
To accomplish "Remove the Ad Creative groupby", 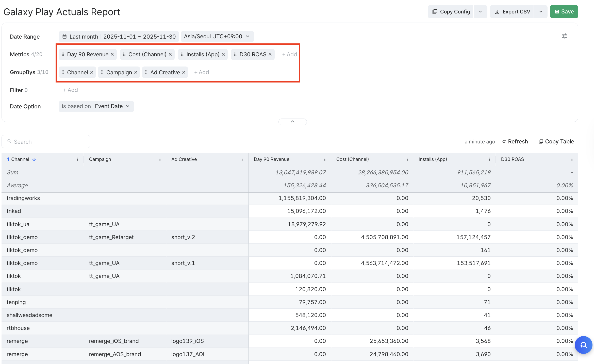I will click(184, 72).
